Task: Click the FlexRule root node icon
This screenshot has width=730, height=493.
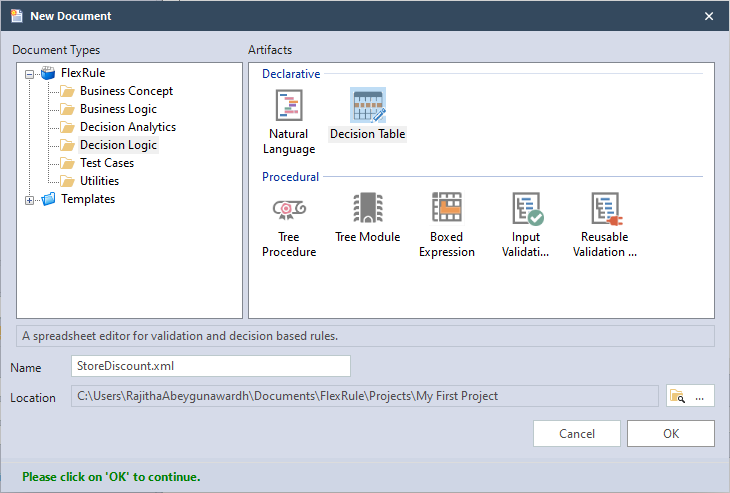Action: point(48,73)
